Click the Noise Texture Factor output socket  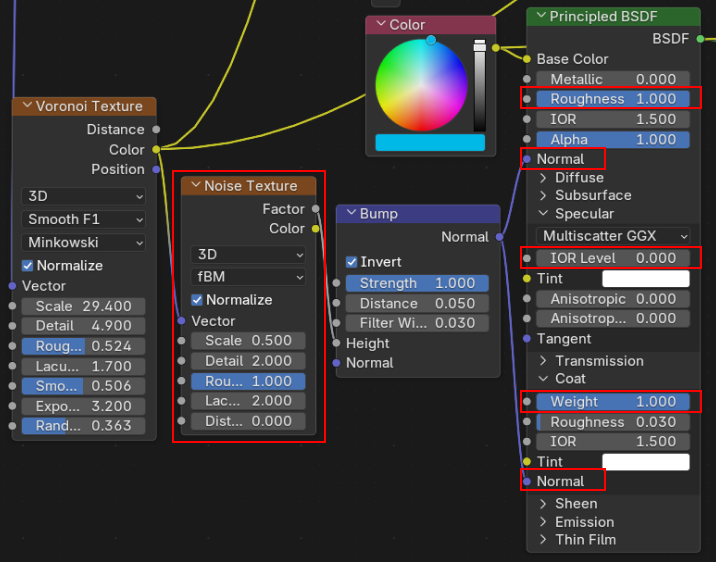[x=316, y=209]
